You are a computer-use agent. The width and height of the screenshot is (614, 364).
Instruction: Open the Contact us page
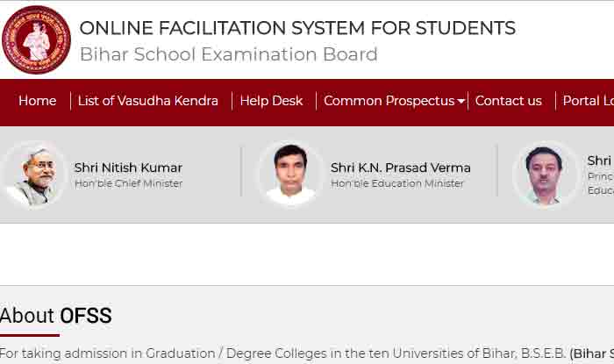(508, 101)
